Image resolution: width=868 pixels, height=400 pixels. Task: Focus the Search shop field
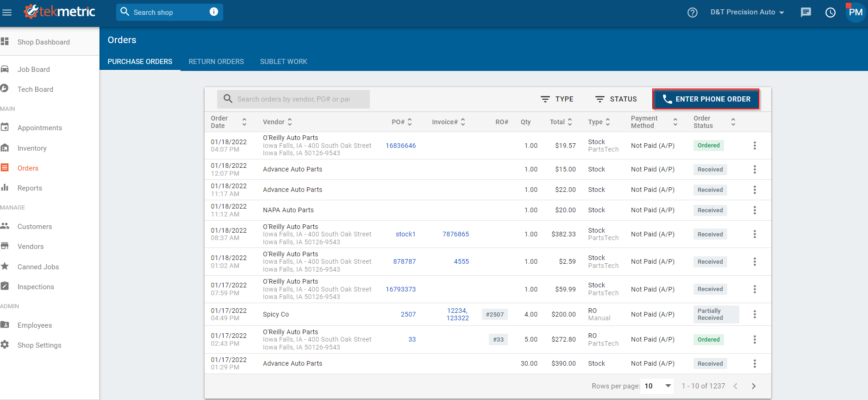click(169, 12)
